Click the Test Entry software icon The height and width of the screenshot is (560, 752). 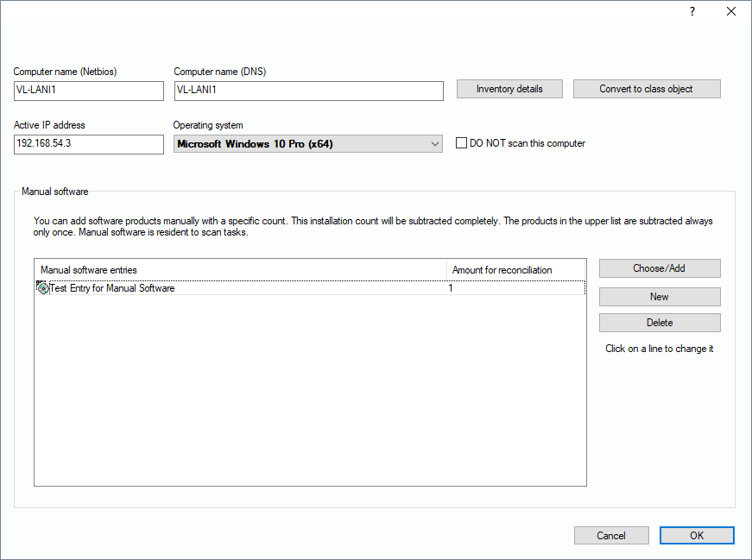42,288
